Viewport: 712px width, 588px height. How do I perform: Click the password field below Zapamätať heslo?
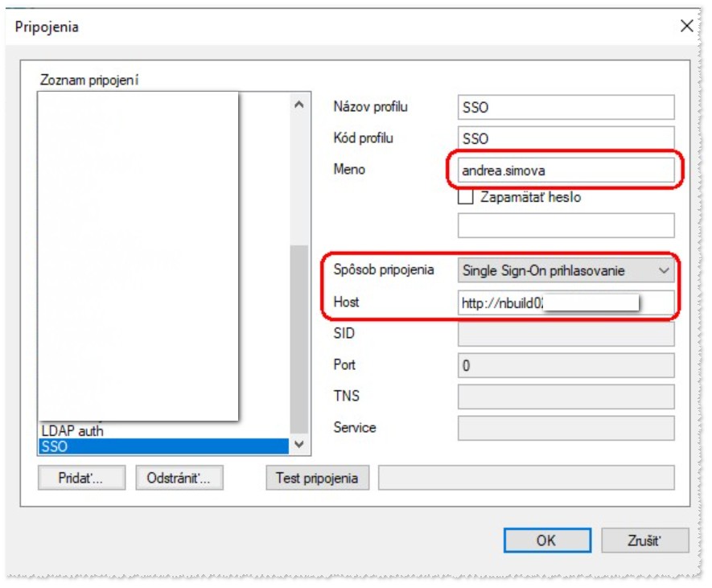[x=566, y=226]
